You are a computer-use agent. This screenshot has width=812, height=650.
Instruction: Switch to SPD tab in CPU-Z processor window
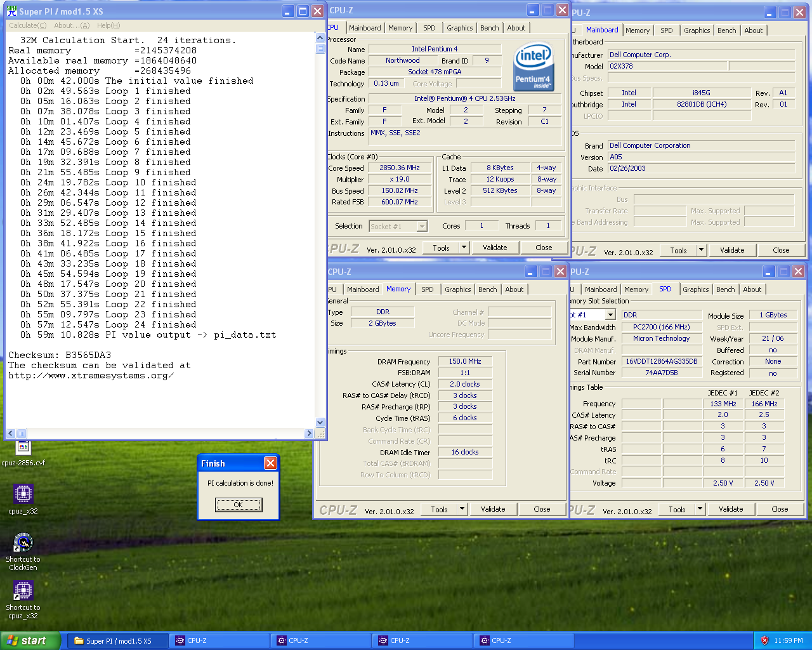(429, 28)
